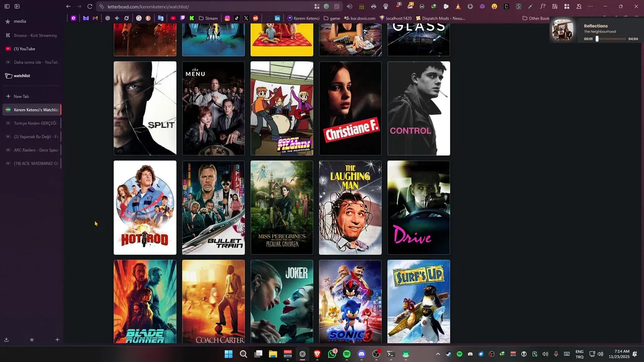This screenshot has height=362, width=644.
Task: Open the Stream bookmarks folder
Action: click(208, 18)
